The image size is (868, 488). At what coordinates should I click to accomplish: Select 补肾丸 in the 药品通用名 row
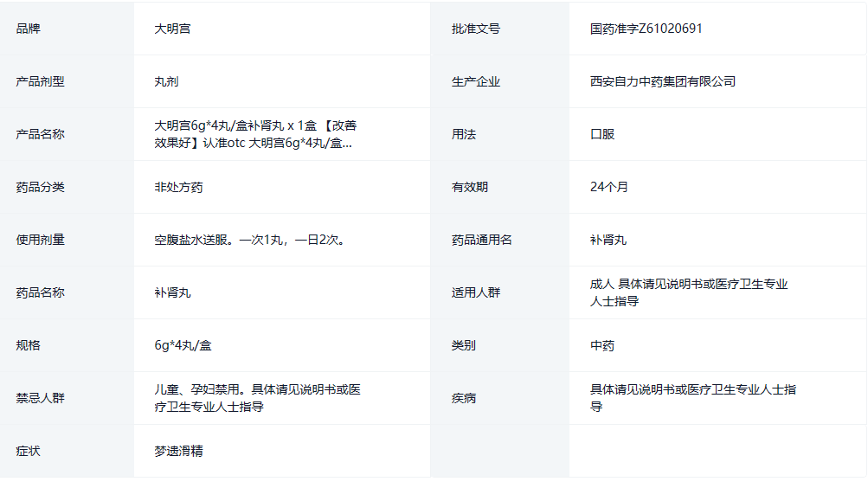[608, 240]
